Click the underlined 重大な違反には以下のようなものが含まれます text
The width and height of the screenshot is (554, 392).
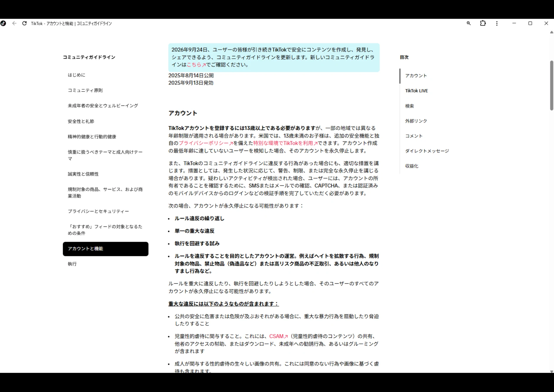[224, 304]
